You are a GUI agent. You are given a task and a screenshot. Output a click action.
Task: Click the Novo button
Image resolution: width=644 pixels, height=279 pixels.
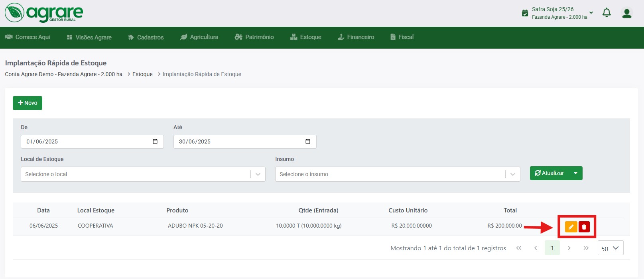[28, 103]
